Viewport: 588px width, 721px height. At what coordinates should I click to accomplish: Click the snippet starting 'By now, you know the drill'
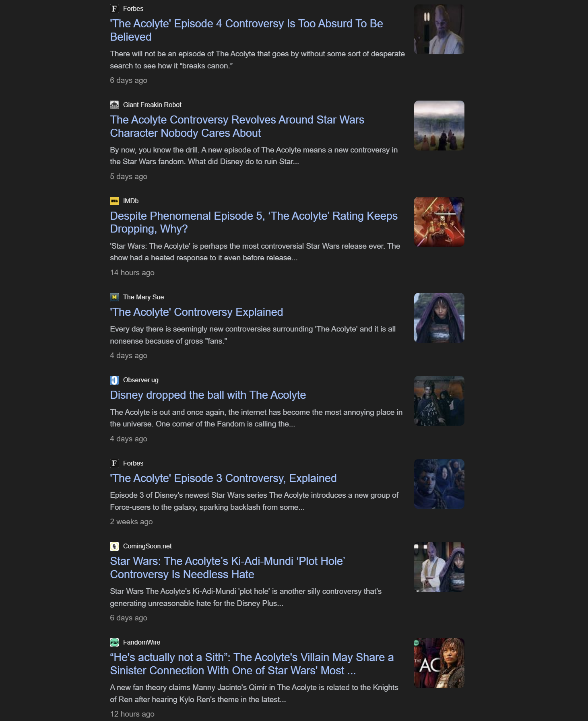[x=254, y=156]
